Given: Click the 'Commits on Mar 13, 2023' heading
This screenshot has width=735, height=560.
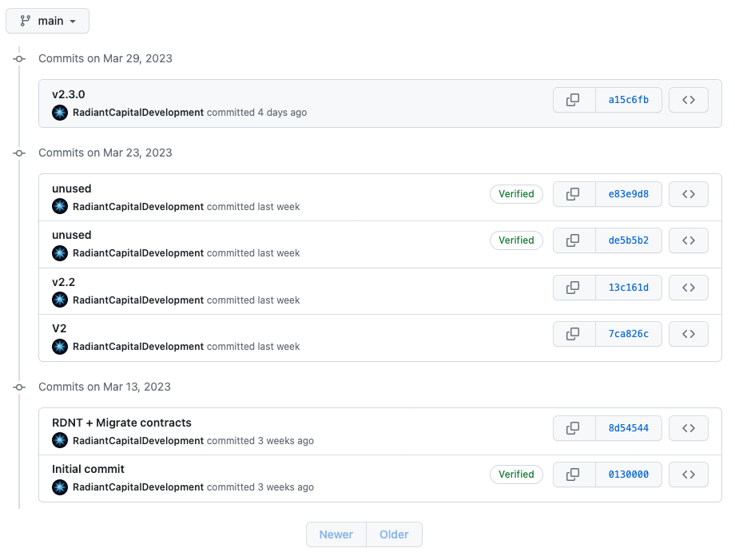Looking at the screenshot, I should 105,387.
